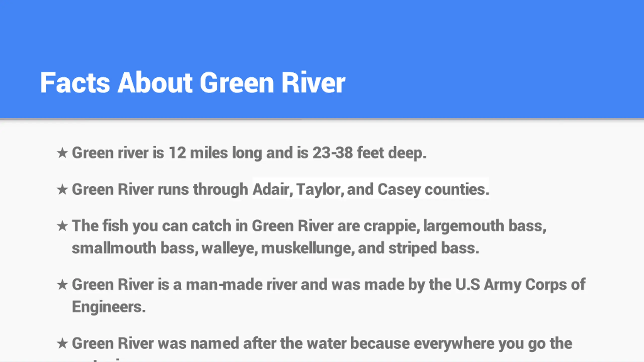Click the "Facts About Green River" title
Screen dimensions: 644x362
tap(193, 83)
